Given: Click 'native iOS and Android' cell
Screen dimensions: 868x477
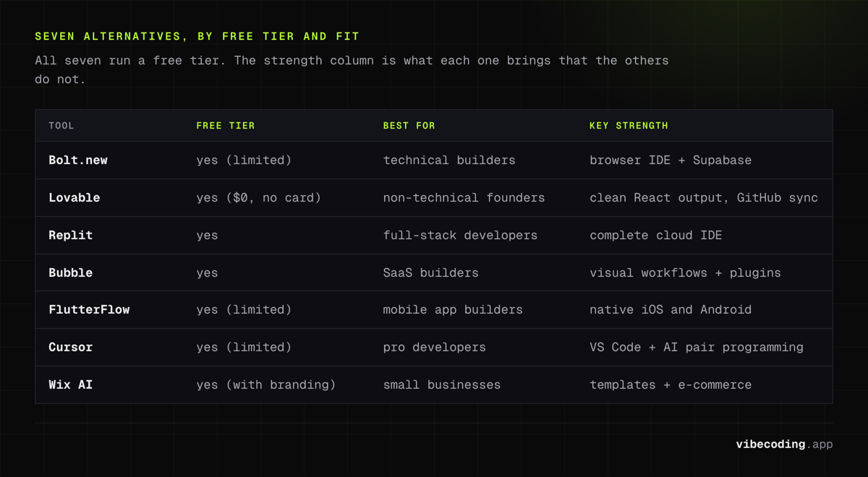Looking at the screenshot, I should (x=671, y=309).
